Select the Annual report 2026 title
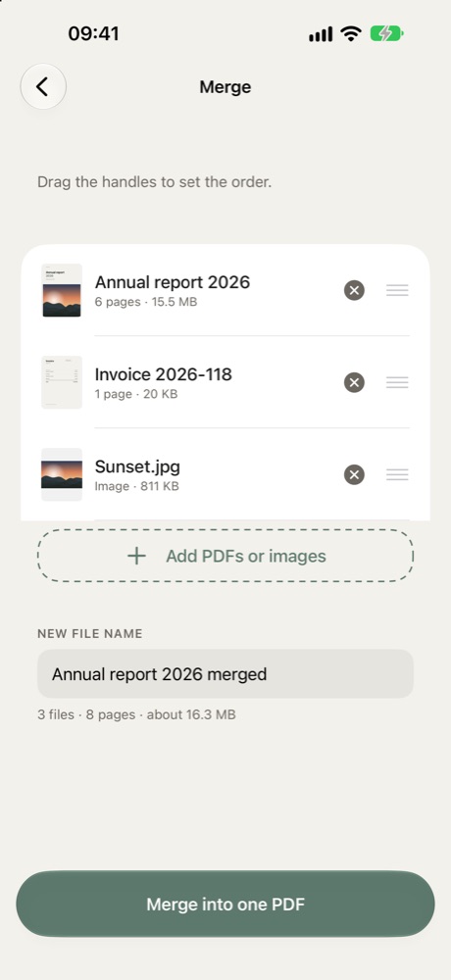 tap(172, 282)
